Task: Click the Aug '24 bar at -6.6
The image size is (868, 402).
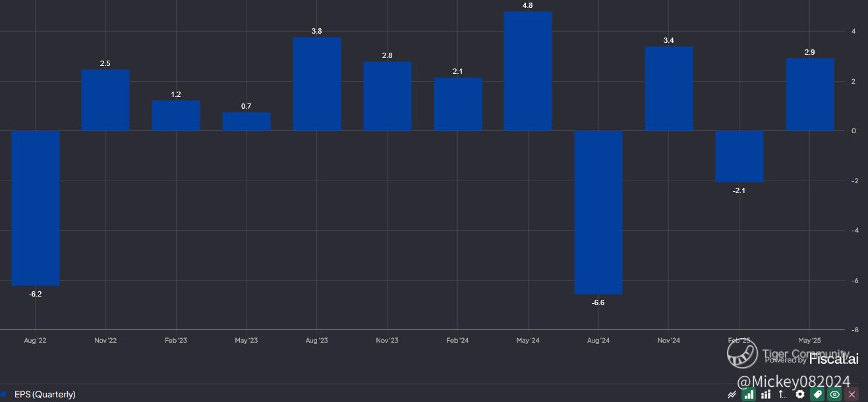Action: [x=598, y=212]
